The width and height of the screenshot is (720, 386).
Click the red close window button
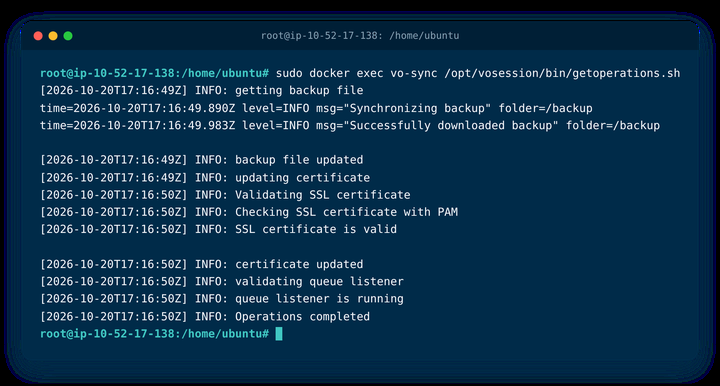(x=38, y=36)
